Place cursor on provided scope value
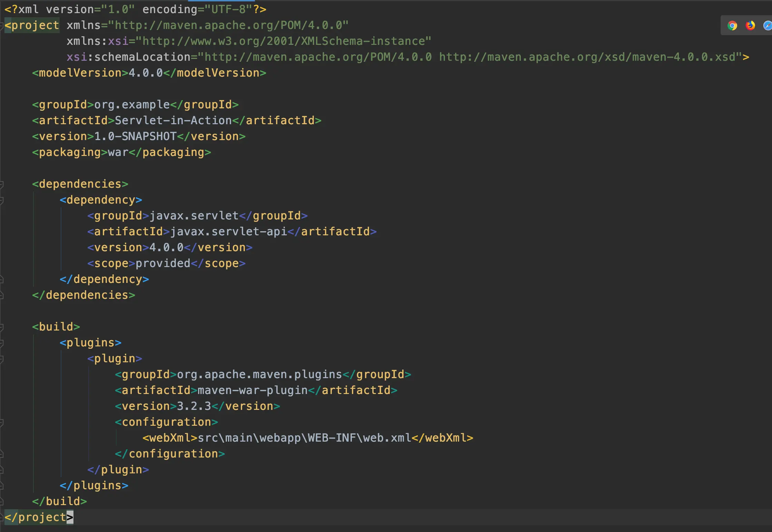 (x=163, y=264)
